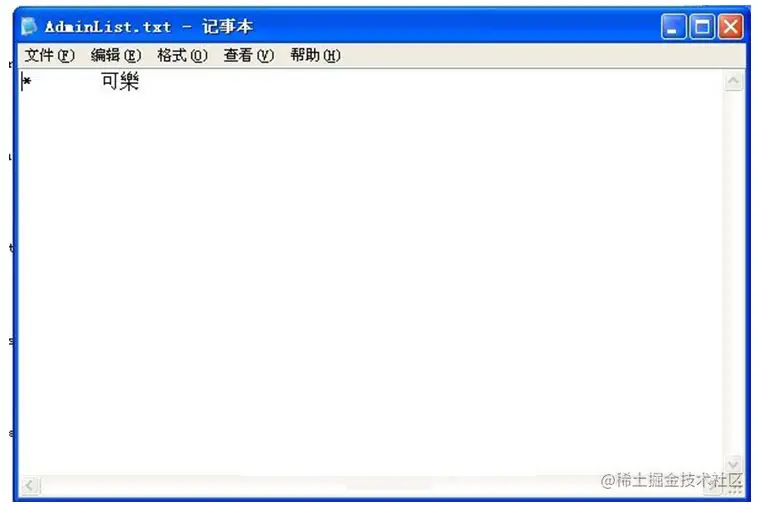Viewport: 759px width, 505px height.
Task: Click the vertical scrollbar up arrow
Action: (x=733, y=80)
